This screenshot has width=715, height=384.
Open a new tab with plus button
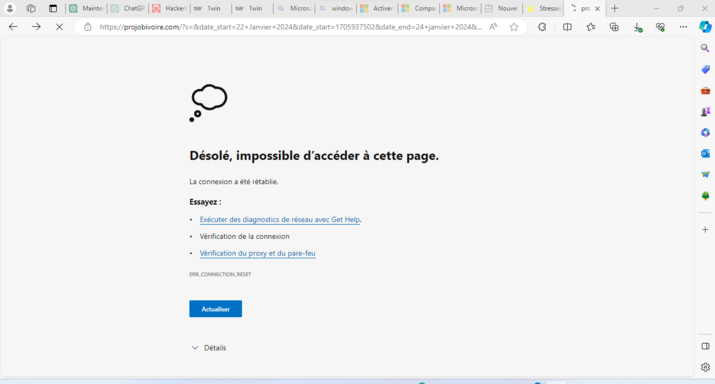615,8
